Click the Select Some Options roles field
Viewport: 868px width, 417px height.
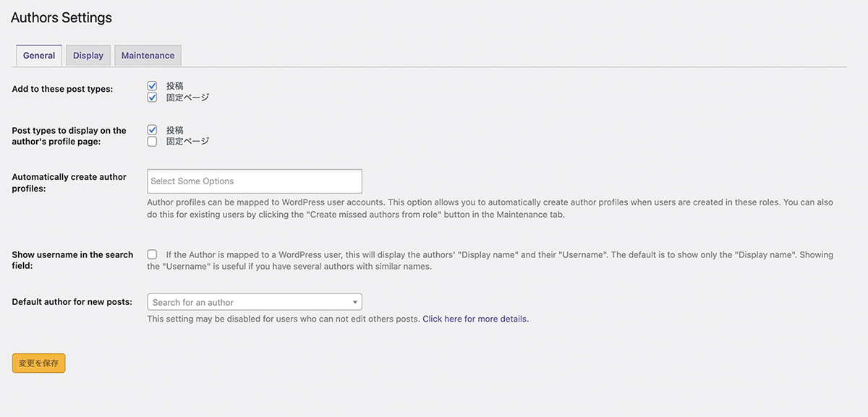(x=254, y=181)
